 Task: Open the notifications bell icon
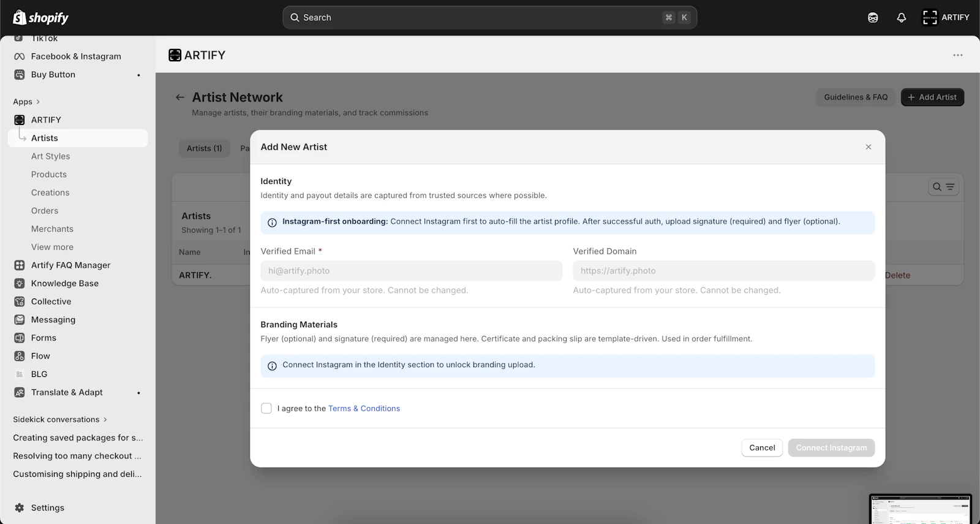point(901,18)
